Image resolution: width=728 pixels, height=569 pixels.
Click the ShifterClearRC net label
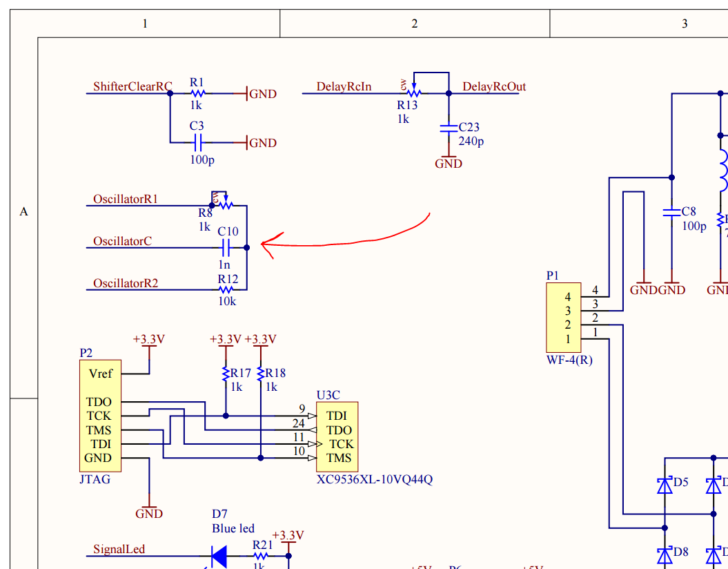click(132, 87)
